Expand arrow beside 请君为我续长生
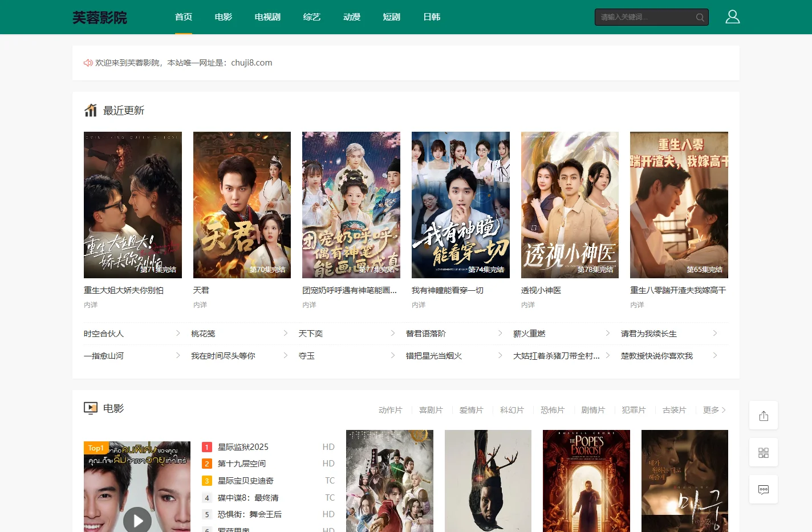Screen dimensions: 812x532 click(x=715, y=333)
